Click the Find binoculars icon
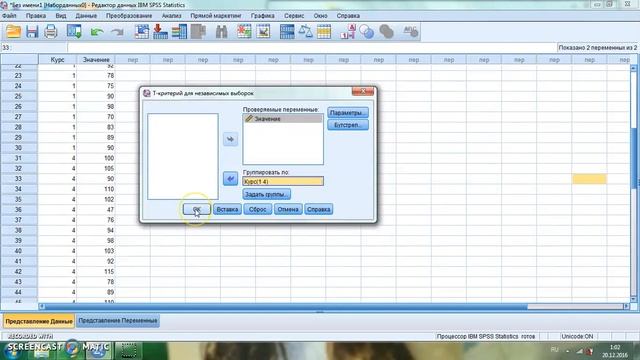The height and width of the screenshot is (360, 640). (x=221, y=32)
